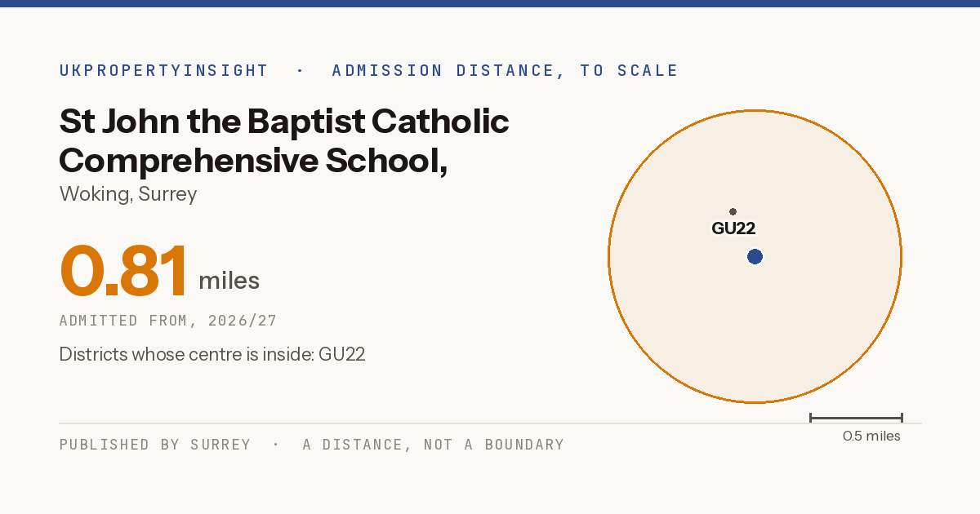Click the orange admission distance circle outline
The width and height of the screenshot is (980, 514).
tap(608, 257)
